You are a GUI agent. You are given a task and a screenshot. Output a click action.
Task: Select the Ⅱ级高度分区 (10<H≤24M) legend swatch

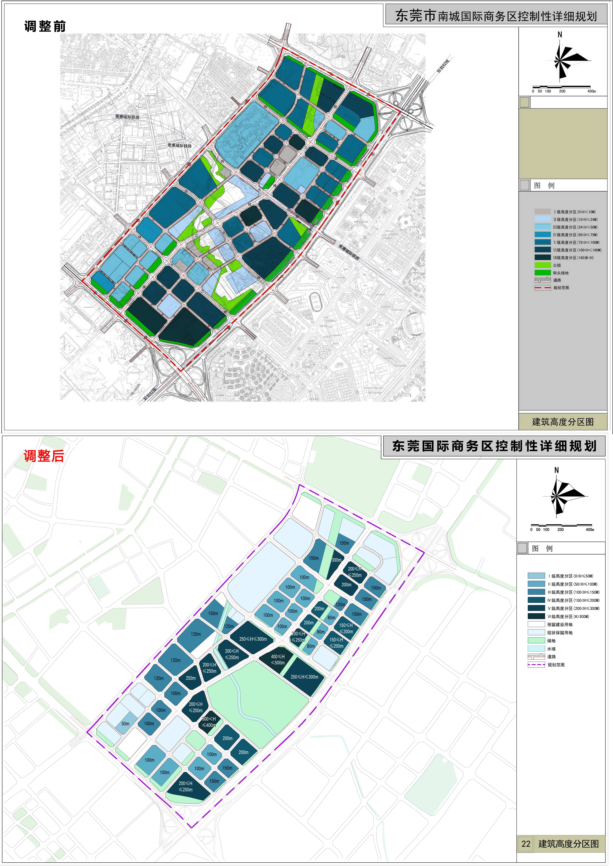click(x=543, y=219)
